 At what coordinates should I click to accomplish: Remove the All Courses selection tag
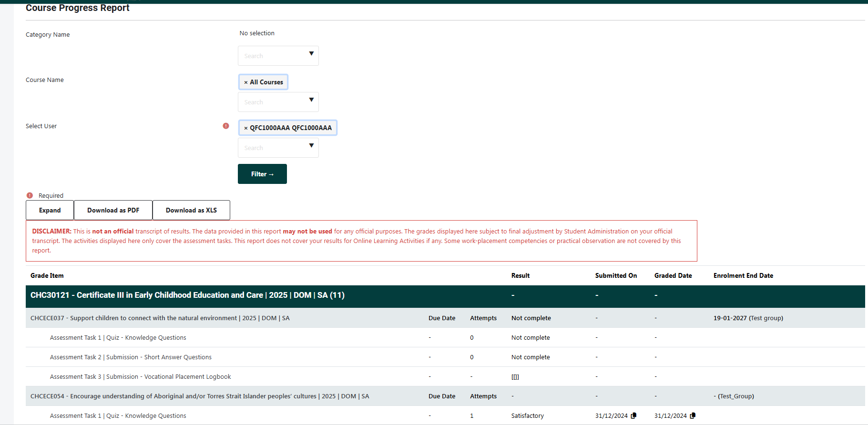246,82
